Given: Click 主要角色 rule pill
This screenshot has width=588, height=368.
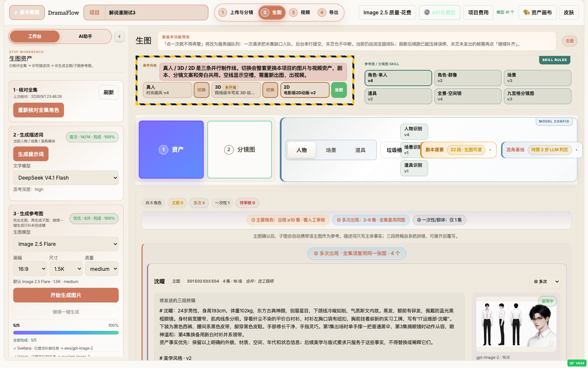Looking at the screenshot, I should coord(288,220).
